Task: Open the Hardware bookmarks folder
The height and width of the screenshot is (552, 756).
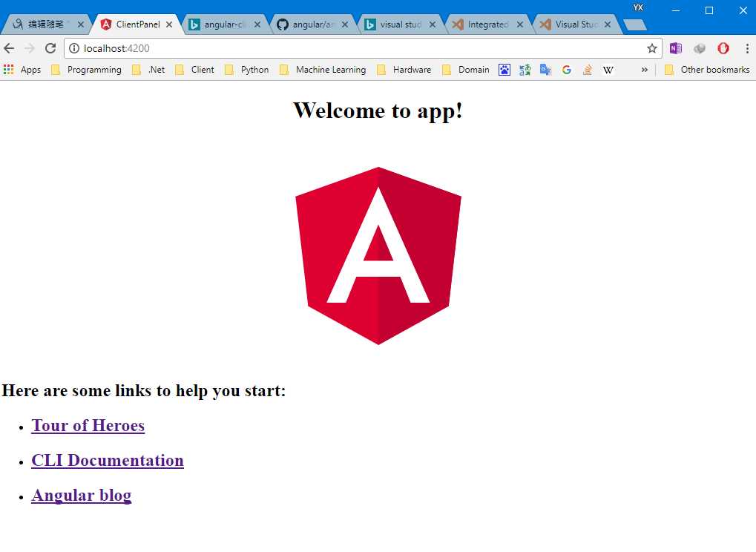Action: click(404, 70)
